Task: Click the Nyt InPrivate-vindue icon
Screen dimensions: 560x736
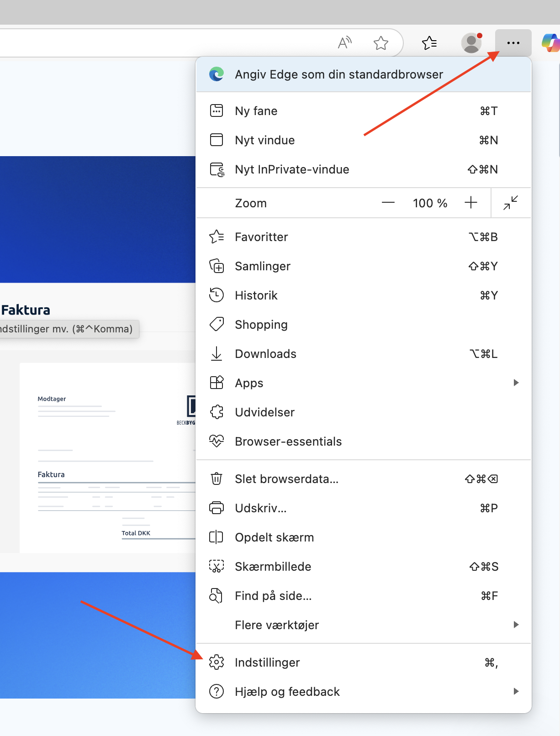Action: point(217,169)
